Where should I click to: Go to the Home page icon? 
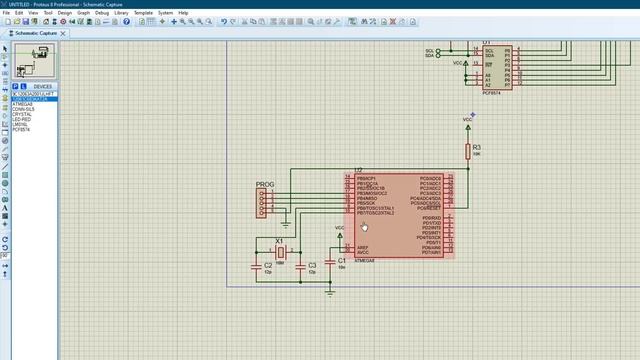pos(46,22)
